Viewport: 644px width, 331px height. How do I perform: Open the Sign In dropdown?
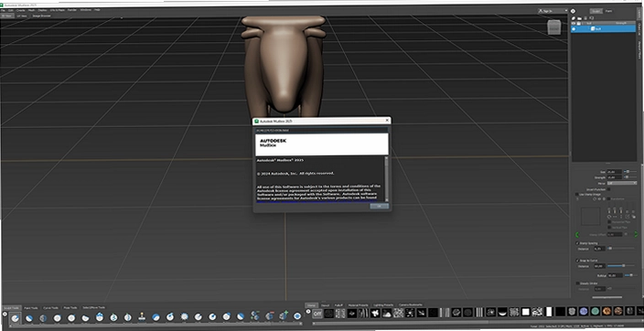coord(553,11)
